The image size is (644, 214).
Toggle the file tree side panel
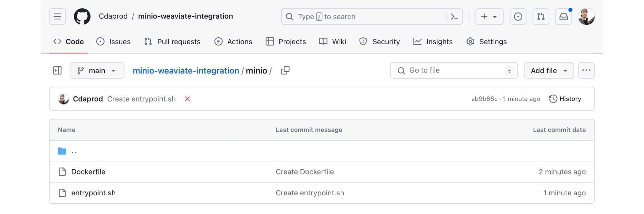click(57, 70)
